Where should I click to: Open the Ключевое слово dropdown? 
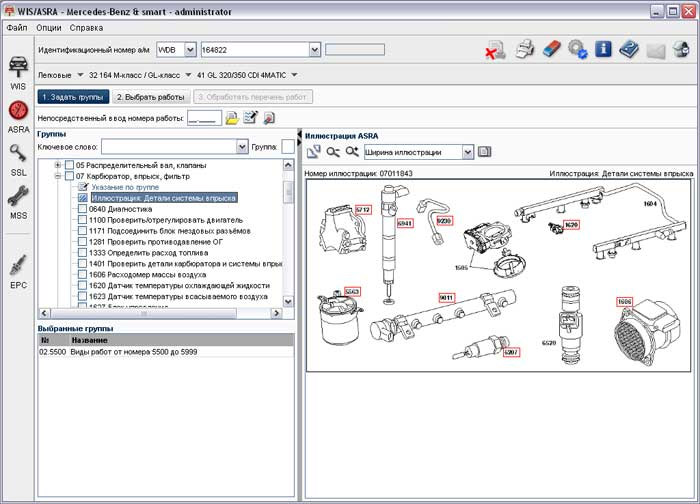click(242, 147)
